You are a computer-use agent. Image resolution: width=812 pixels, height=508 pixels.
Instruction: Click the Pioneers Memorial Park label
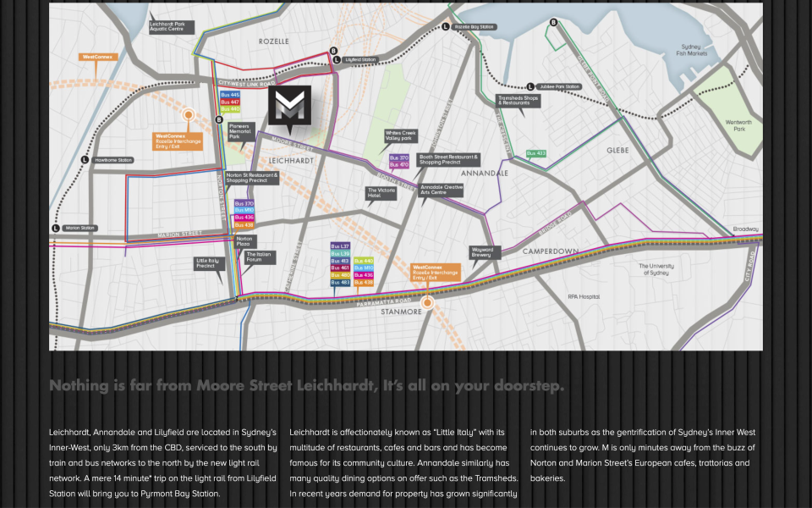click(x=241, y=132)
